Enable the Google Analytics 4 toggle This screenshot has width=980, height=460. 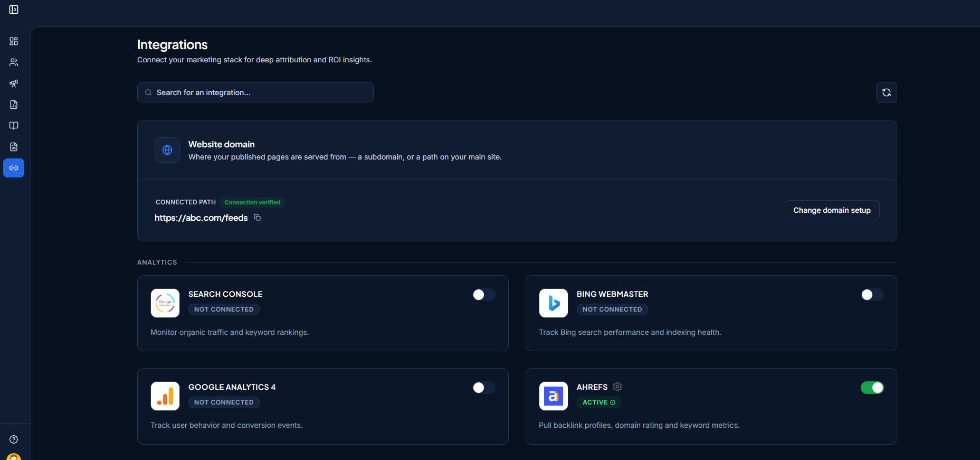(x=484, y=388)
